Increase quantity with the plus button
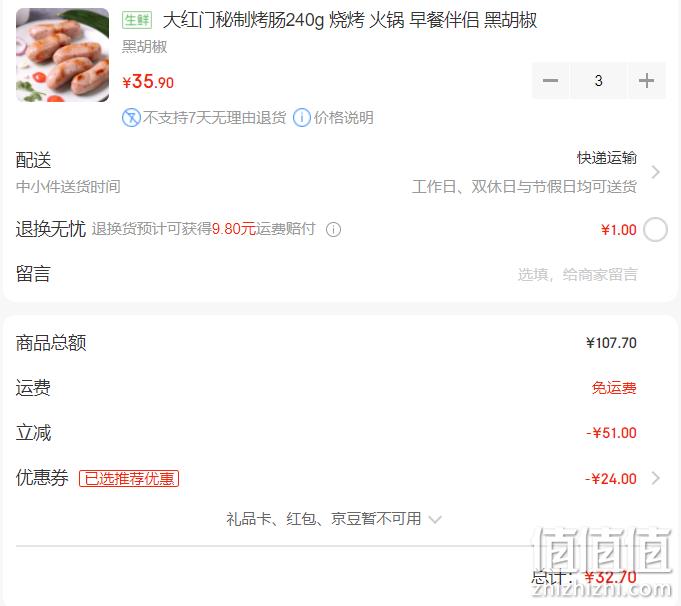681x606 pixels. pos(646,80)
